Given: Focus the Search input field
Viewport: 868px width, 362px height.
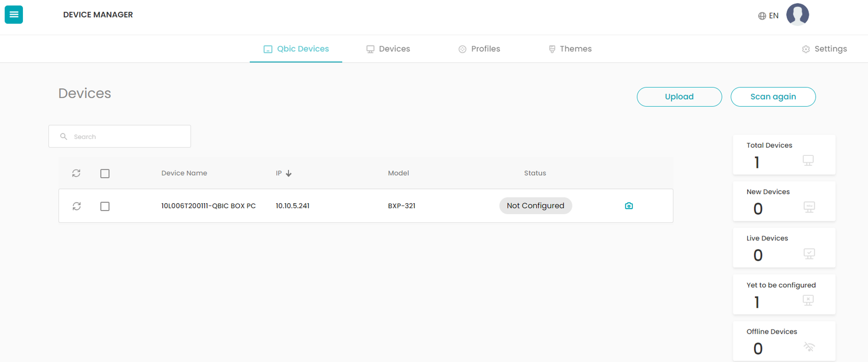Looking at the screenshot, I should point(120,136).
